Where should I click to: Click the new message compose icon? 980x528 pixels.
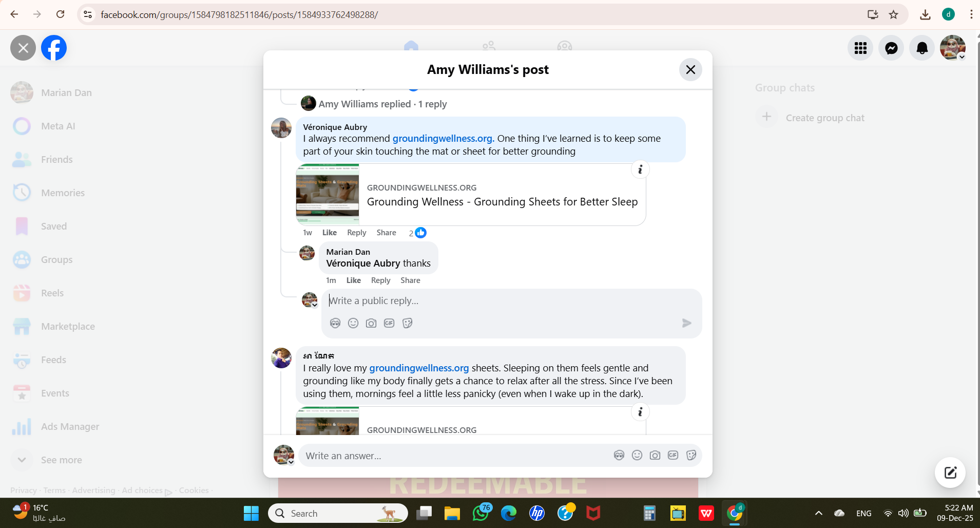click(950, 473)
